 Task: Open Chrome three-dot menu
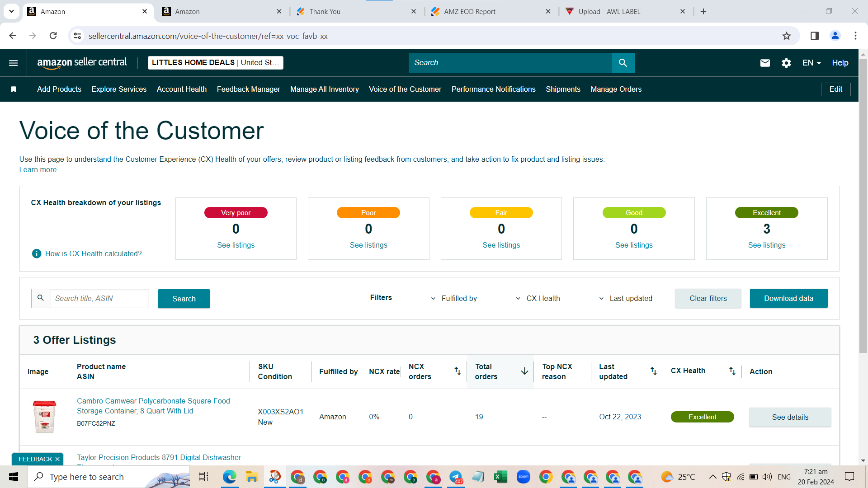[855, 36]
